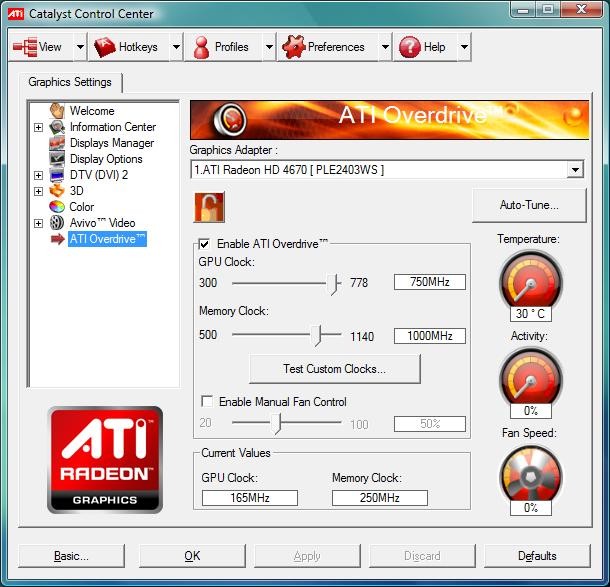The height and width of the screenshot is (587, 610).
Task: Click the 30 °C temperature readout
Action: [x=531, y=314]
